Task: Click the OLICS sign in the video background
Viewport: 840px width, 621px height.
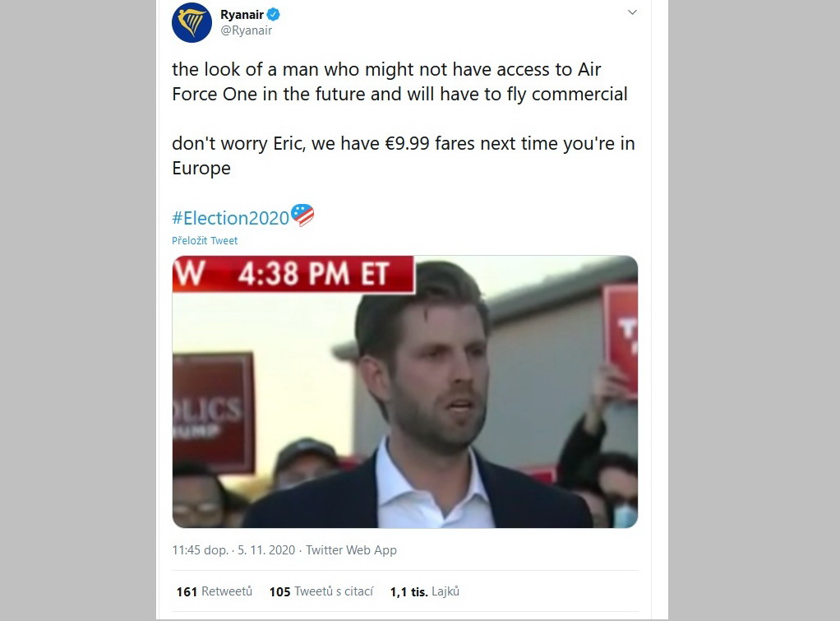Action: (212, 412)
